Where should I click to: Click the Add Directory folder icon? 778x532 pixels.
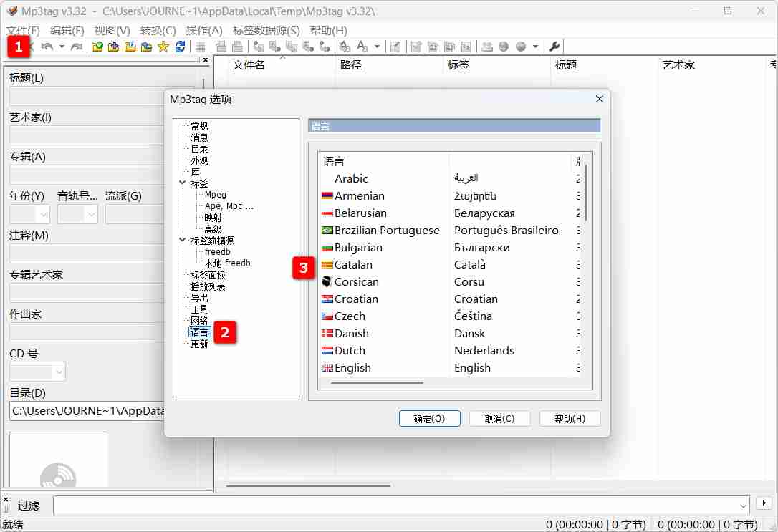coord(113,47)
